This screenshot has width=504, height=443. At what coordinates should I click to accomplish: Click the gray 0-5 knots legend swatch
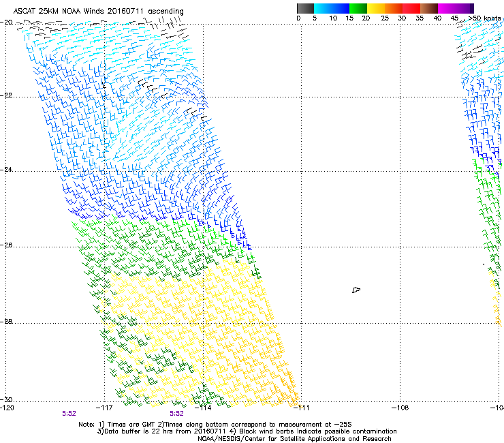[x=305, y=8]
